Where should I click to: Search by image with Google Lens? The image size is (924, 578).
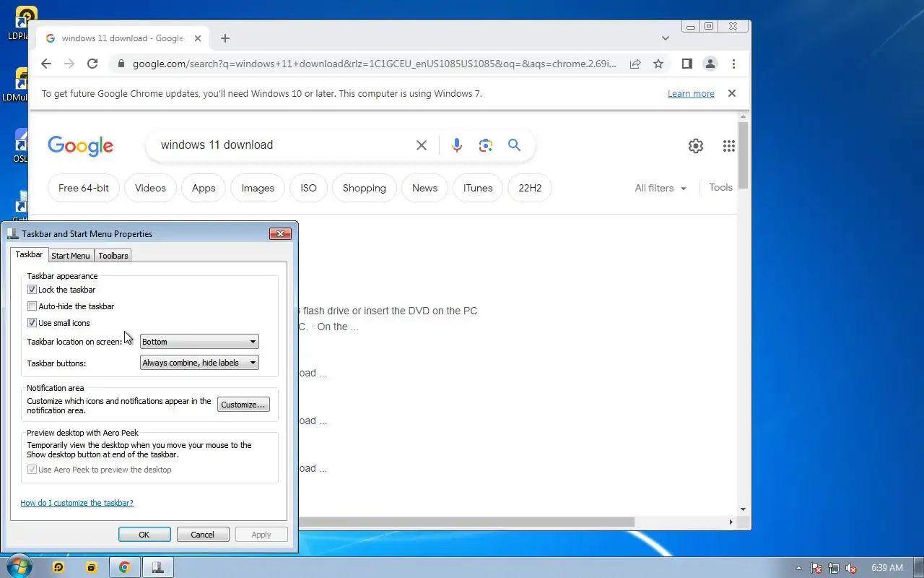pos(486,145)
